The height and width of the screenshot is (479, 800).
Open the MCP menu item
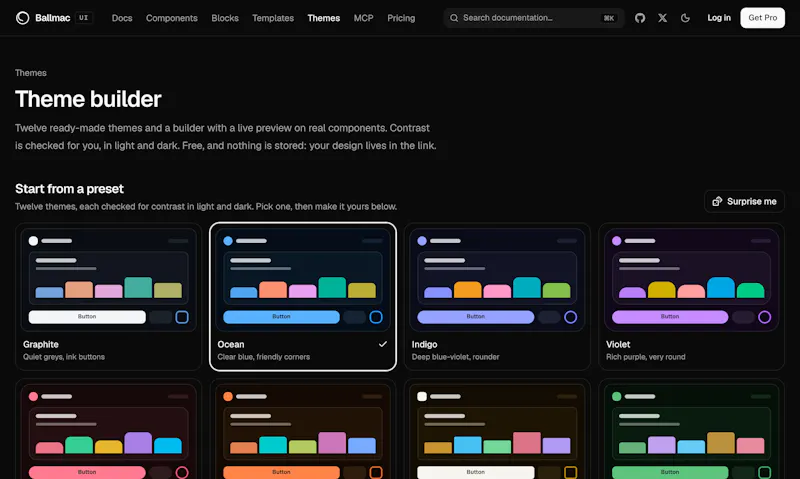pos(363,18)
